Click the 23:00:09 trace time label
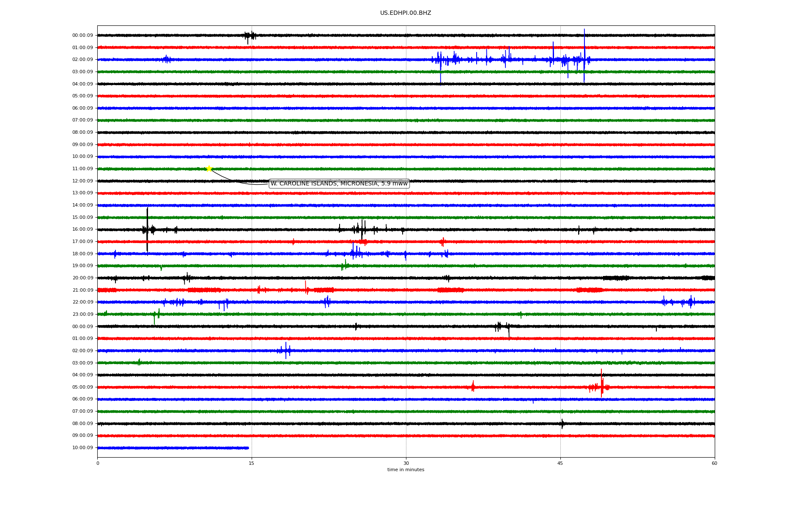The image size is (812, 508). click(82, 314)
